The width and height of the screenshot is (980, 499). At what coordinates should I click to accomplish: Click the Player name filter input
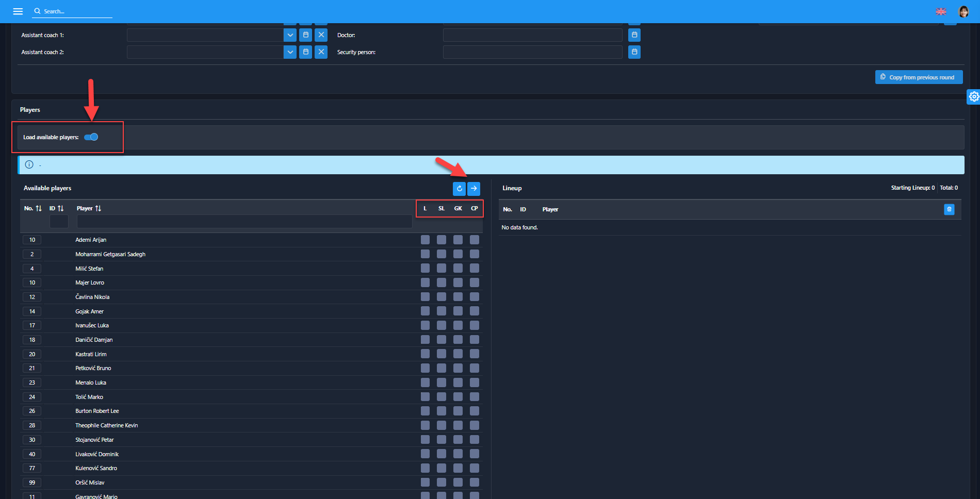tap(244, 222)
